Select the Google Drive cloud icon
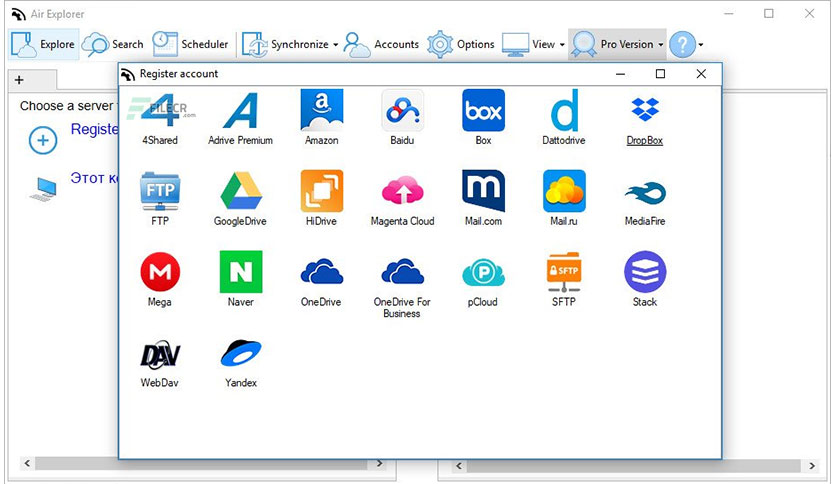Screen dimensions: 836x484 [x=240, y=191]
